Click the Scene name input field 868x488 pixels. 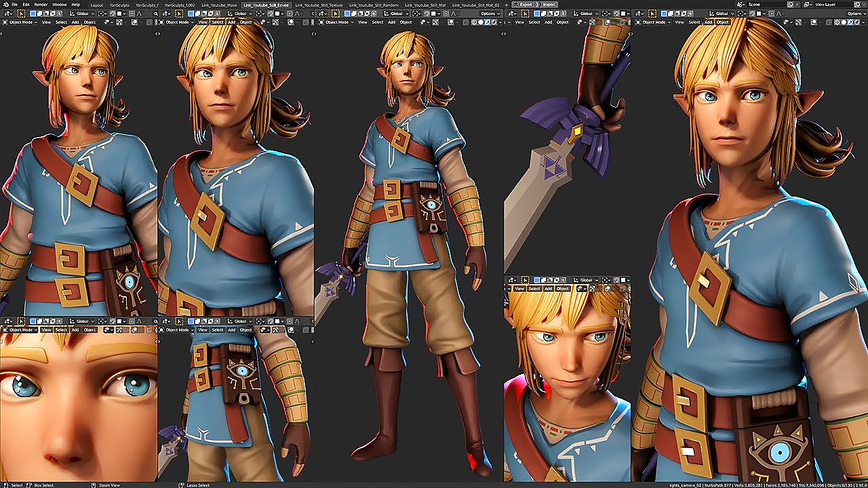coord(765,4)
